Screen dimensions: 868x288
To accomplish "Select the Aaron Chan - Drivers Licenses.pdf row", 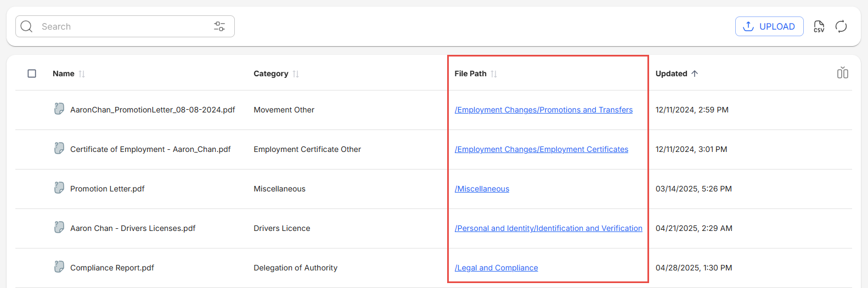I will coord(133,228).
